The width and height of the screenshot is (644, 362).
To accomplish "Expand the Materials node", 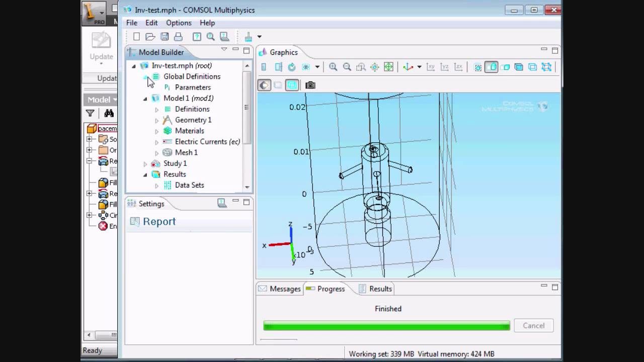I will click(156, 131).
